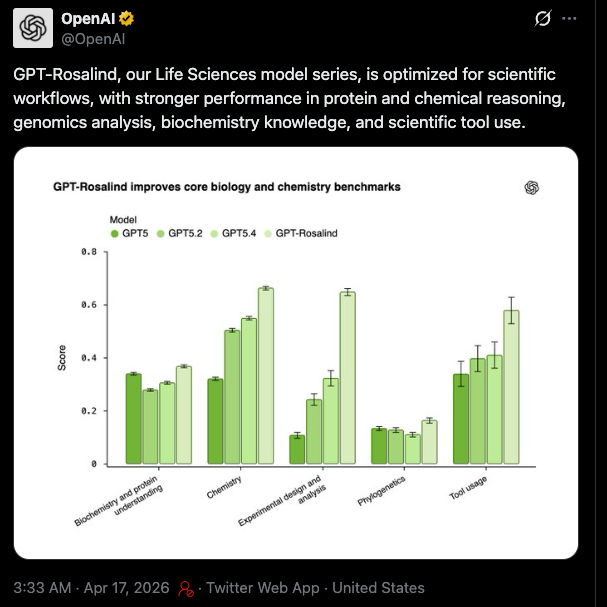Open the three-dot more options menu
The width and height of the screenshot is (607, 607).
[x=569, y=18]
